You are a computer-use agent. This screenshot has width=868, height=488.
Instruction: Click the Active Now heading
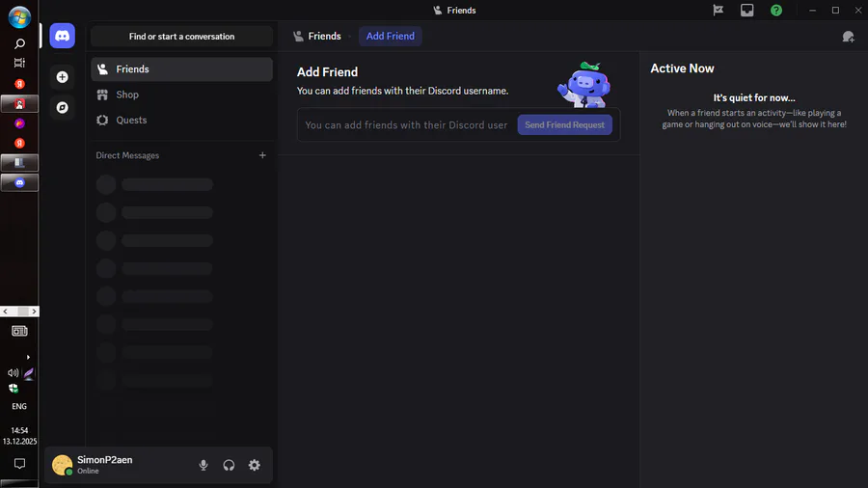[x=682, y=68]
